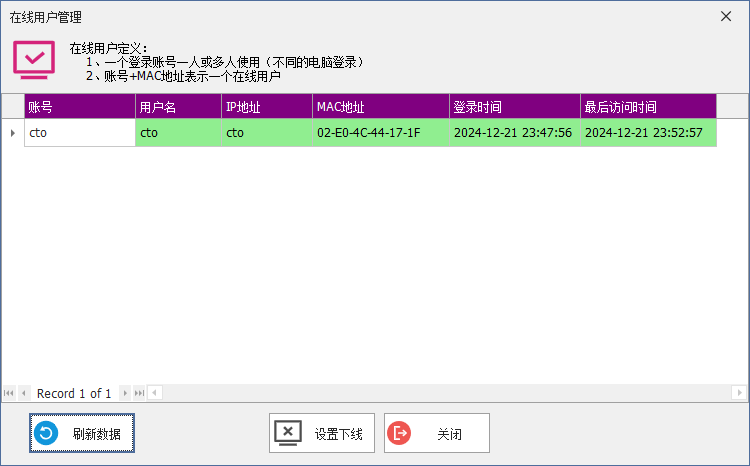Select the 账号 cell cto
The height and width of the screenshot is (466, 750).
coord(80,133)
